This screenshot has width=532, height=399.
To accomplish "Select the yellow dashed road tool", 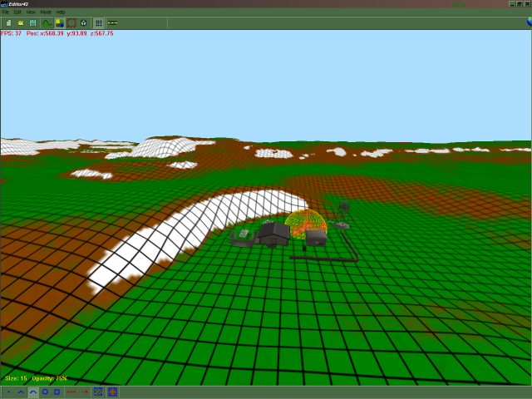I will click(x=112, y=23).
